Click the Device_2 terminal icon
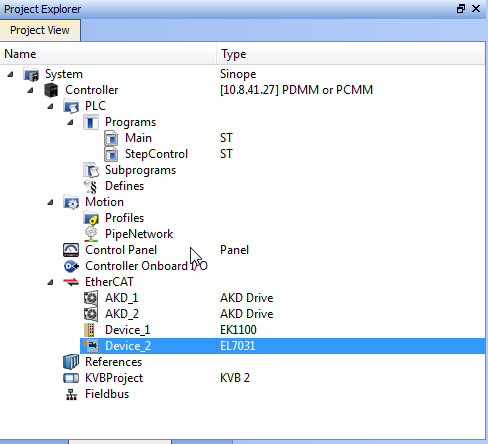The width and height of the screenshot is (488, 444). [91, 346]
